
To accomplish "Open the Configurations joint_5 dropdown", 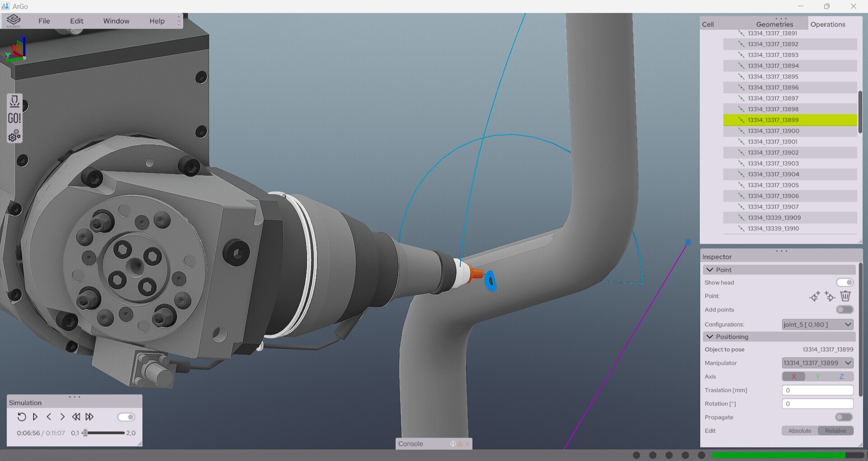I will click(817, 325).
